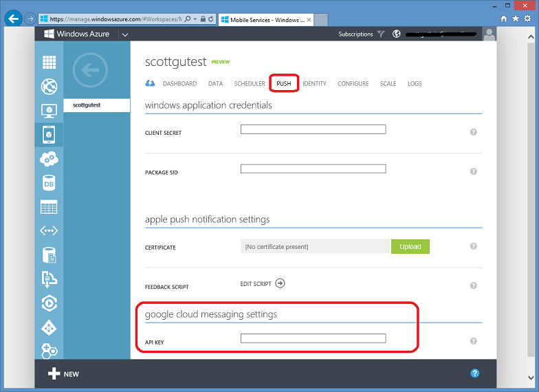Open the hexagons add-ons icon in sidebar
This screenshot has width=539, height=392.
click(49, 351)
